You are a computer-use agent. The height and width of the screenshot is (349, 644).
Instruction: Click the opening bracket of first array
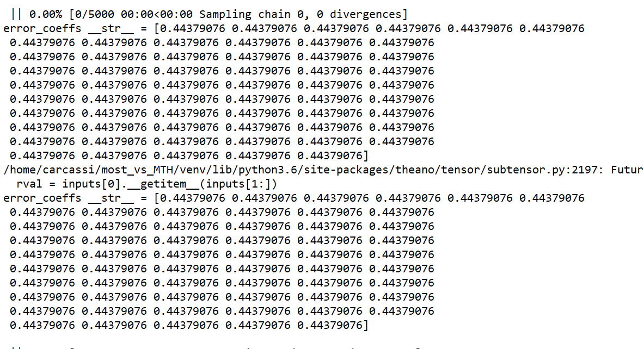click(x=156, y=28)
